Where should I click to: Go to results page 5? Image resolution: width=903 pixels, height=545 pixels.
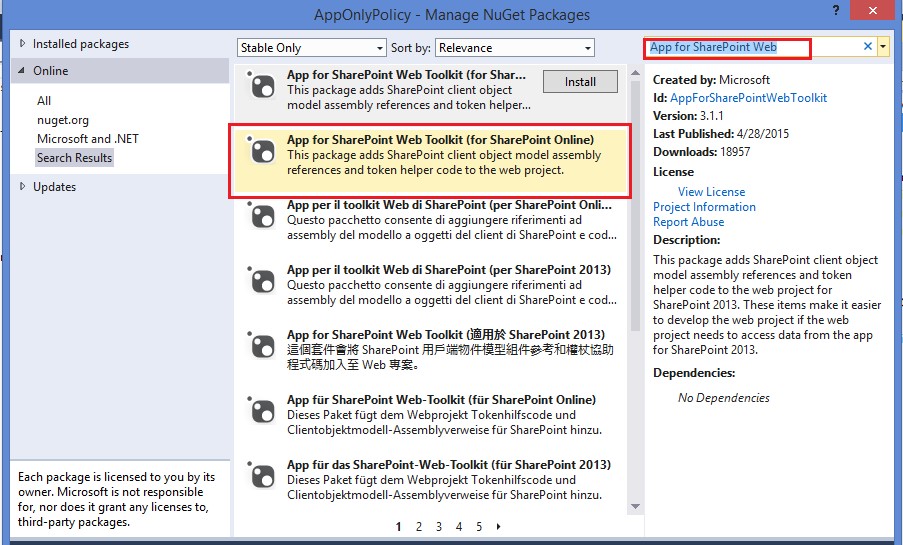[x=479, y=527]
